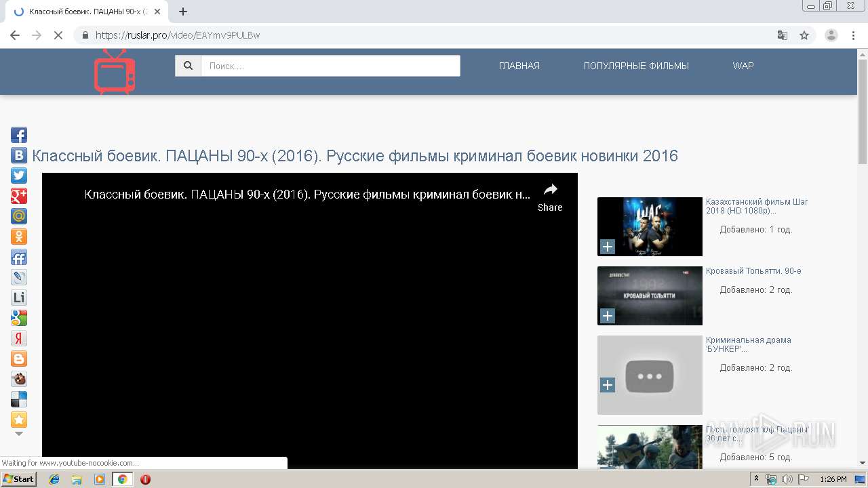The width and height of the screenshot is (868, 488).
Task: Click the video Share arrow
Action: [x=550, y=197]
